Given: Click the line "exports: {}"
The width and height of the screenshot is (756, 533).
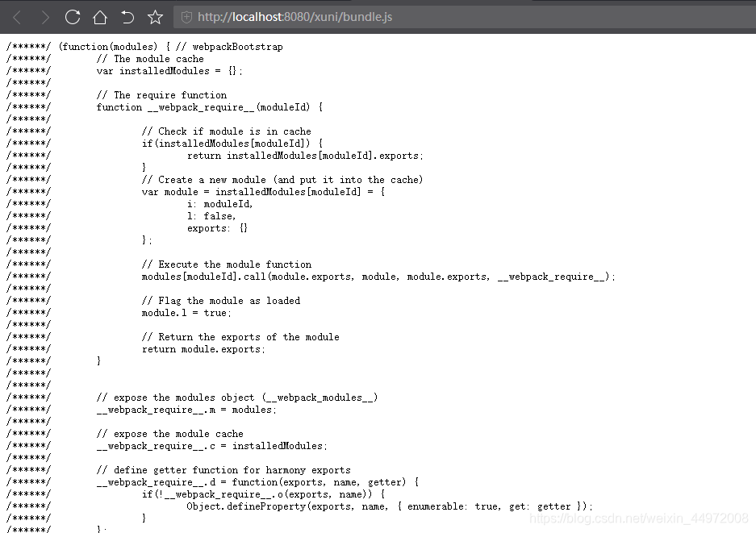Looking at the screenshot, I should [218, 228].
